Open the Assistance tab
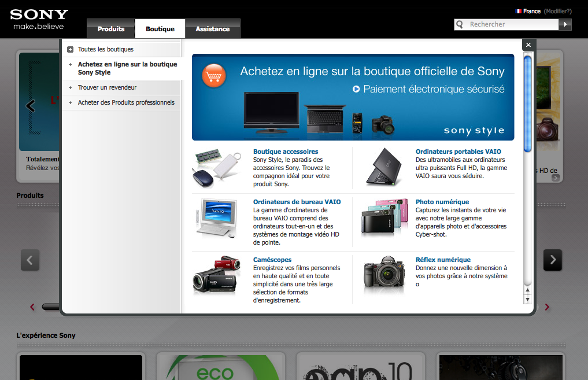This screenshot has height=380, width=588. [213, 29]
